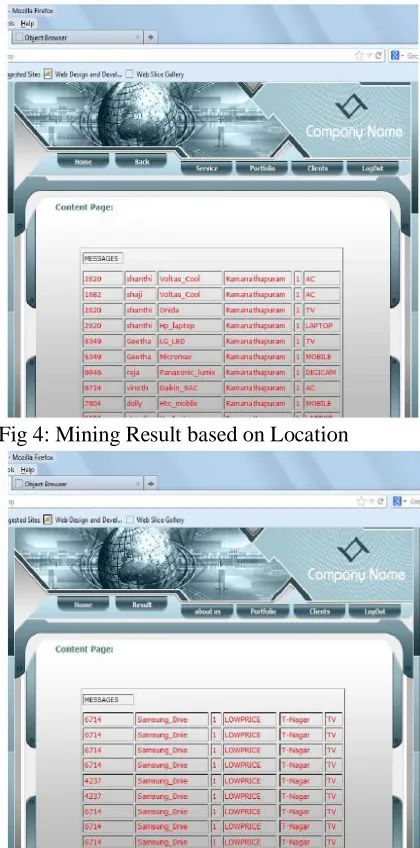
Task: Click MESSAGES field in top page
Action: (x=103, y=259)
